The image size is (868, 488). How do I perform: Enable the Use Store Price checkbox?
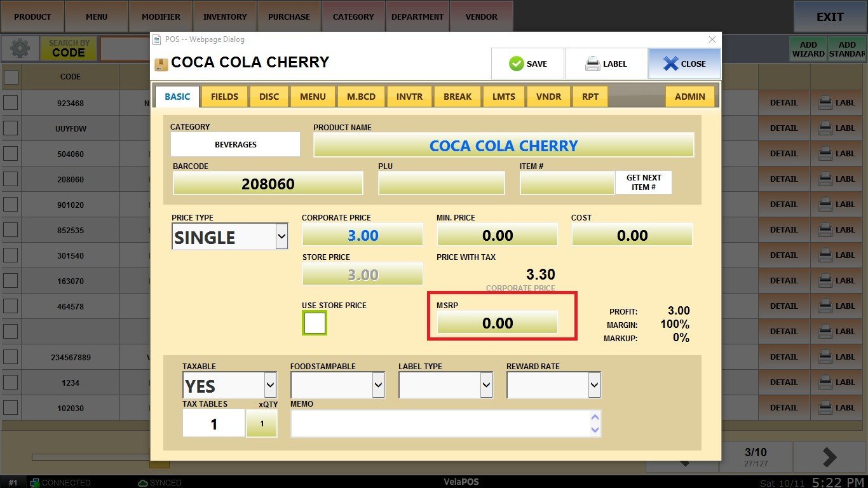[315, 323]
